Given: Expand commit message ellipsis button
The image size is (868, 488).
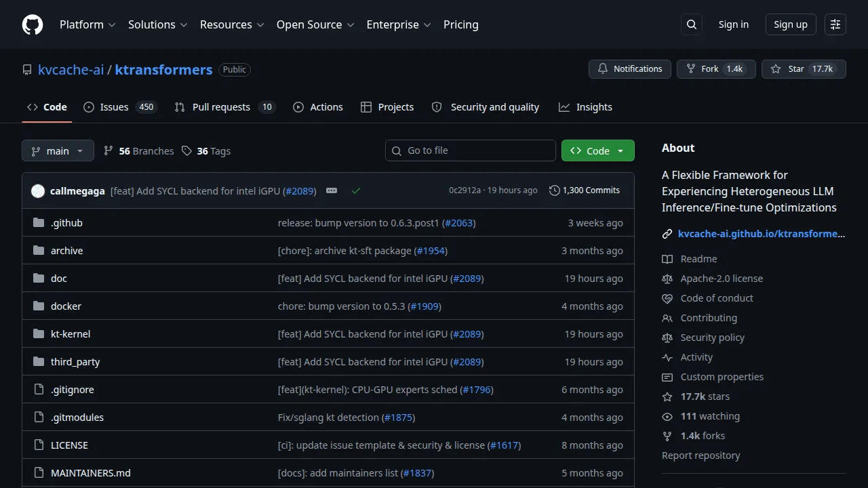Looking at the screenshot, I should pos(332,190).
